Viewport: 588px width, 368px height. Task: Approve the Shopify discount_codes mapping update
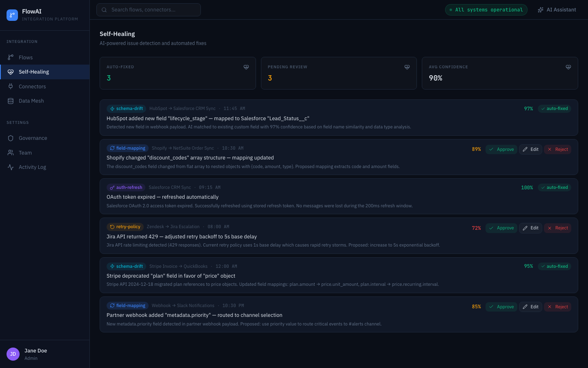click(x=501, y=149)
